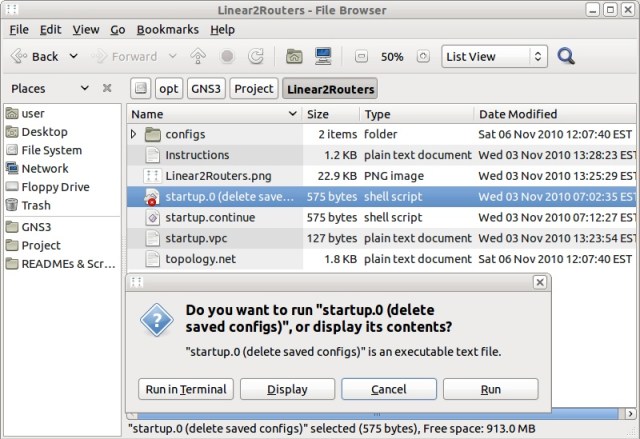
Task: Open Home folder via toolbar icon
Action: (x=295, y=57)
